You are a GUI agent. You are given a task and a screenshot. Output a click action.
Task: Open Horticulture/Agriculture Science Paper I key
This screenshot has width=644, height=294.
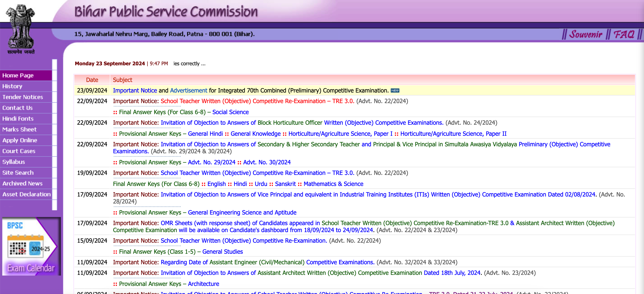340,134
